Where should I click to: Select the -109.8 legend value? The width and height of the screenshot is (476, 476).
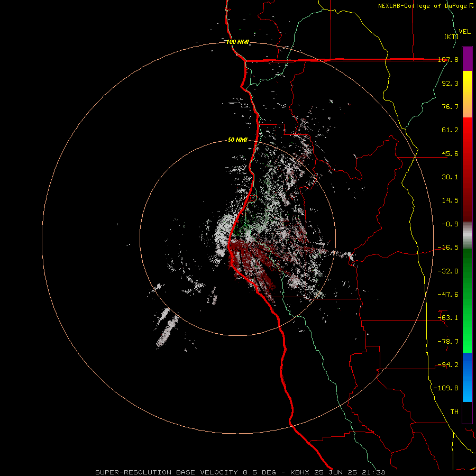coord(446,388)
